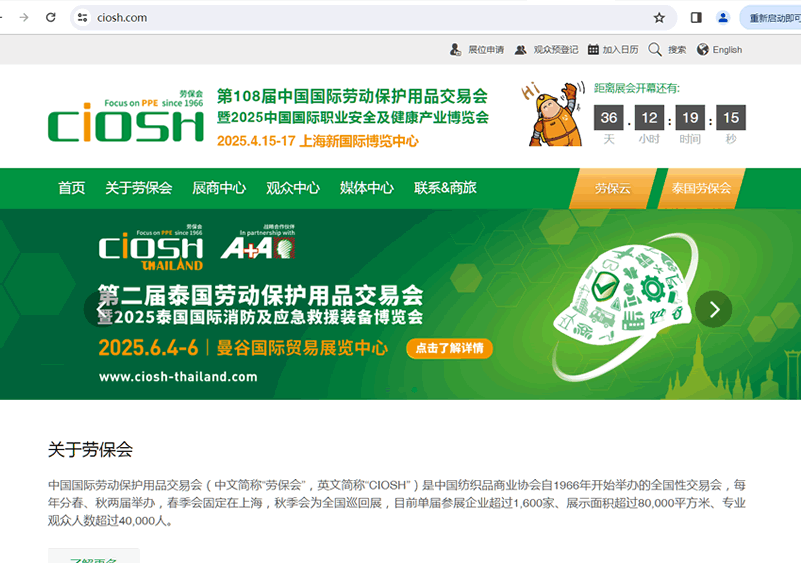Click the magnifier search icon

[x=654, y=50]
